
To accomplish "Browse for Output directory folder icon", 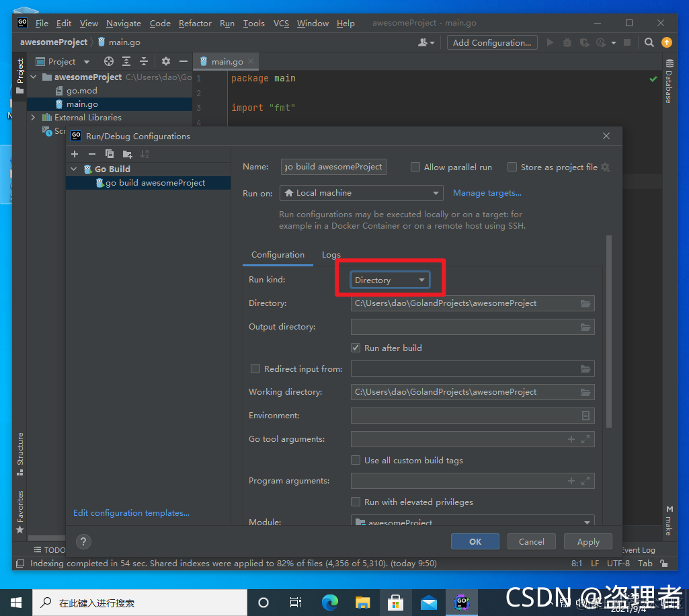I will point(585,327).
